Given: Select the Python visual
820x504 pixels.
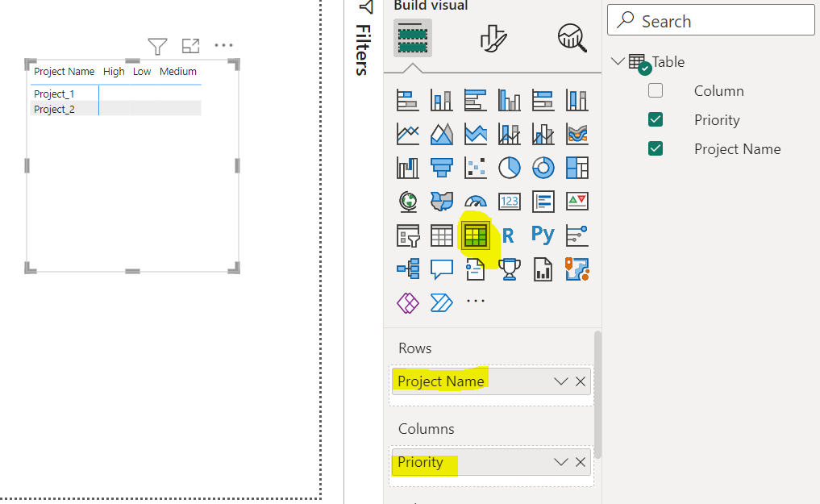Looking at the screenshot, I should (543, 235).
